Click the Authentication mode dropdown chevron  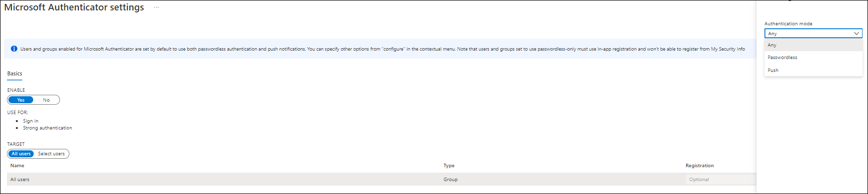tap(856, 33)
